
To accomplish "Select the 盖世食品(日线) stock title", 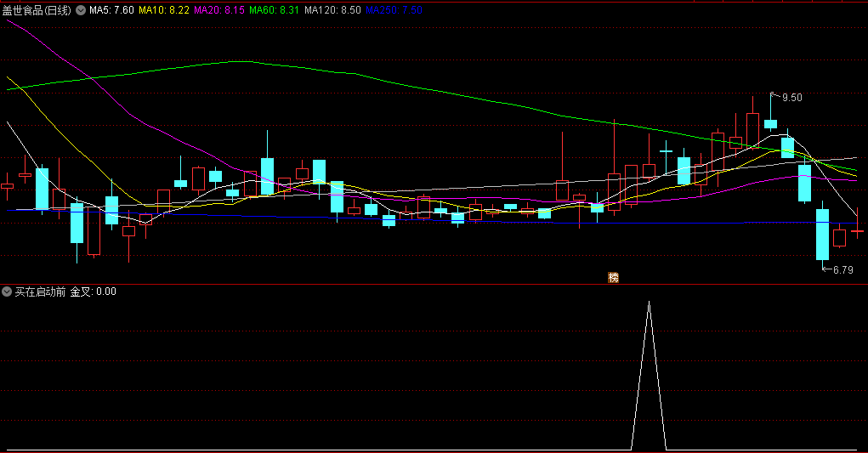I will [37, 10].
